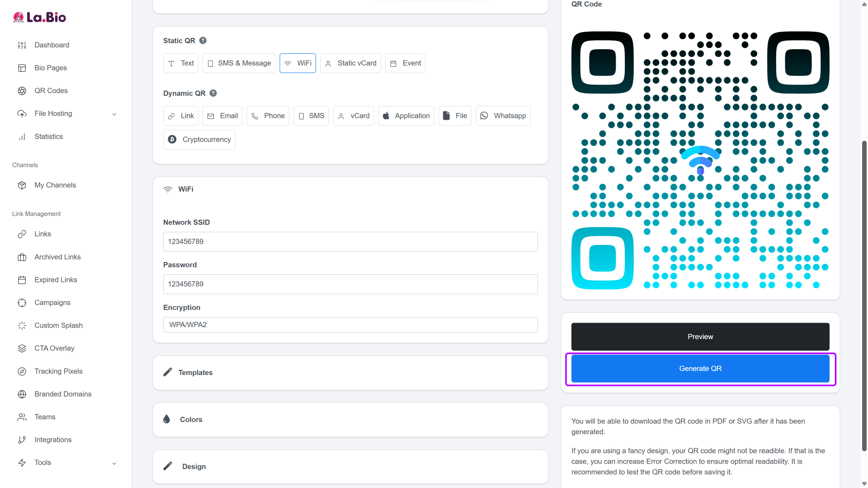Select Static vCard QR type

click(350, 63)
